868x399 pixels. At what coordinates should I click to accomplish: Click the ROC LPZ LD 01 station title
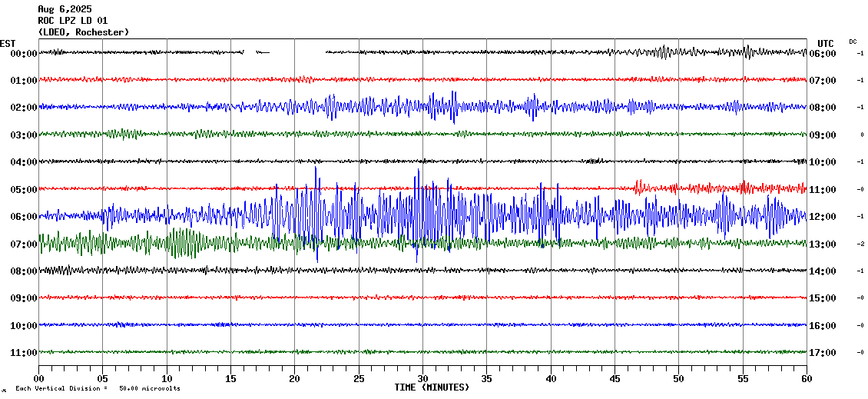tap(73, 21)
